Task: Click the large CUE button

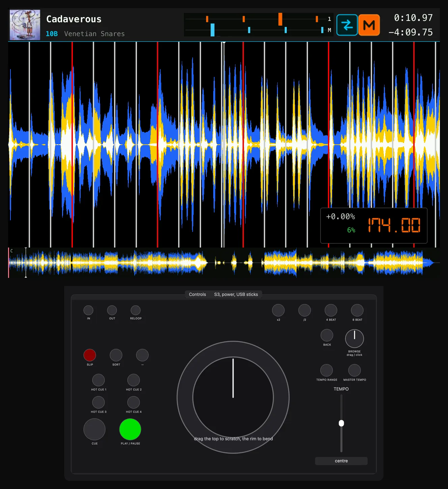Action: click(94, 429)
